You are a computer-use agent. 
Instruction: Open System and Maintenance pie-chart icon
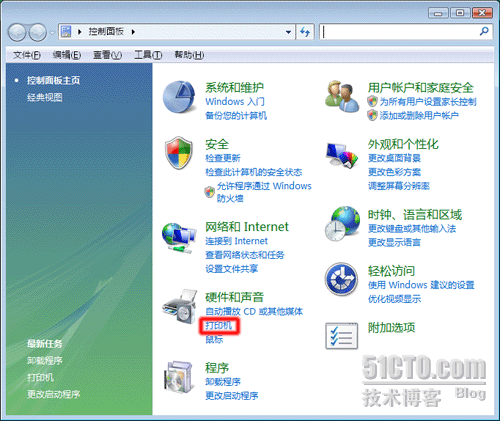coord(179,97)
